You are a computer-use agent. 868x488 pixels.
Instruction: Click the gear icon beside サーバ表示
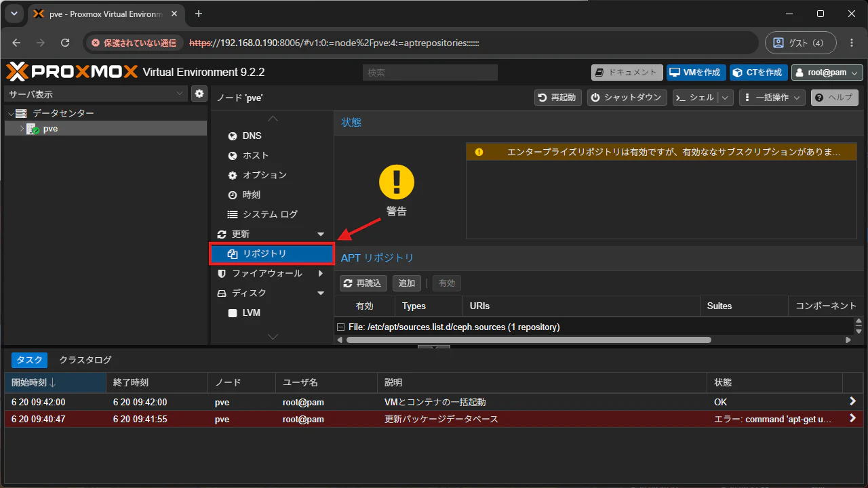(199, 94)
